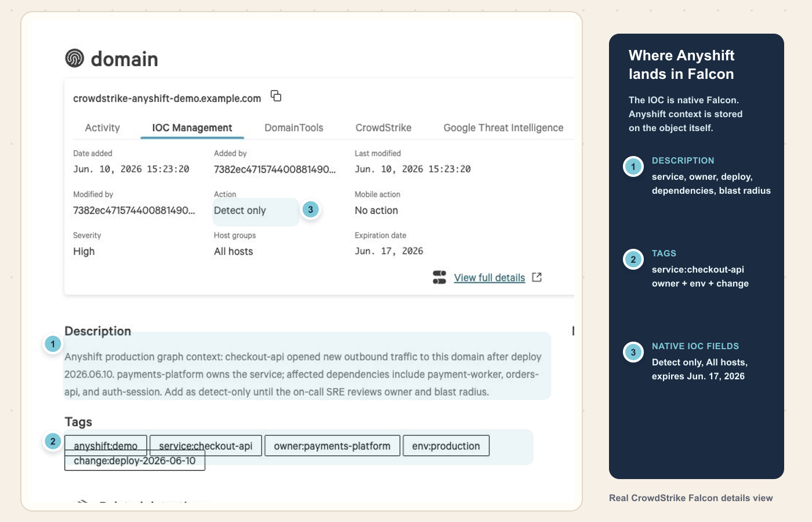Click the No action mobile action value
This screenshot has height=522, width=812.
(x=376, y=211)
